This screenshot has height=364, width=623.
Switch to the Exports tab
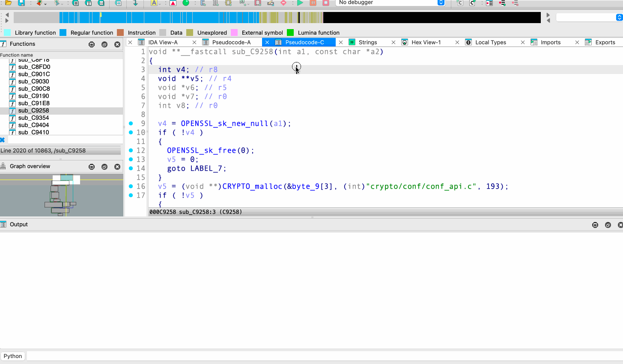[605, 42]
